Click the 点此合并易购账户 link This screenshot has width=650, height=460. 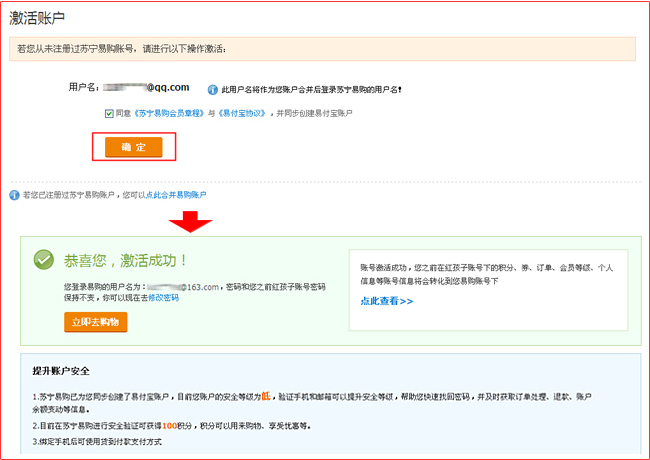tap(177, 194)
